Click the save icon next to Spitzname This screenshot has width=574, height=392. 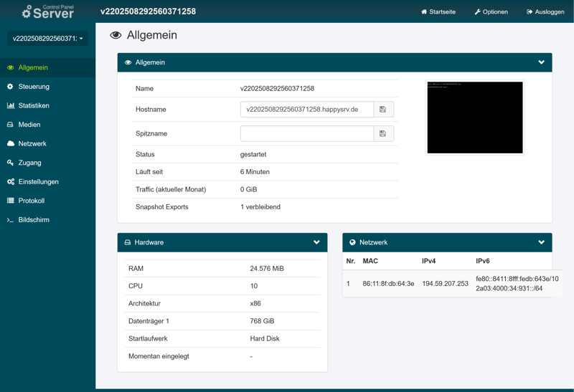point(383,134)
